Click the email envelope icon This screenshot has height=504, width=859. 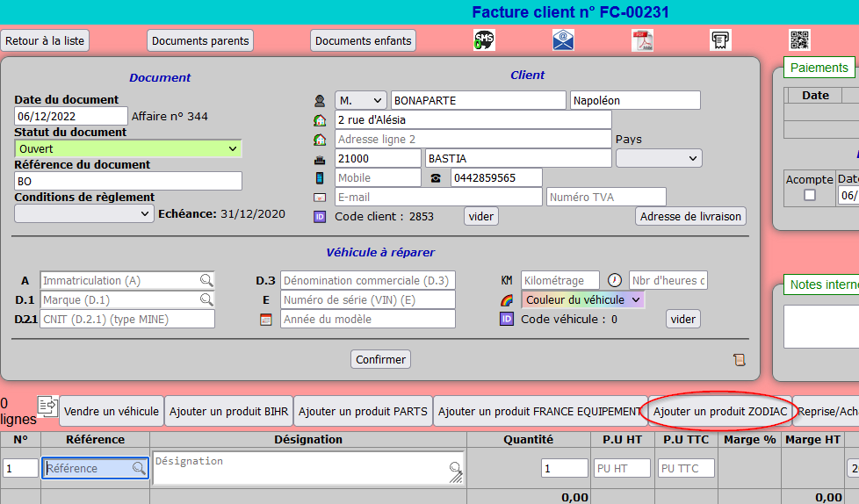[563, 40]
